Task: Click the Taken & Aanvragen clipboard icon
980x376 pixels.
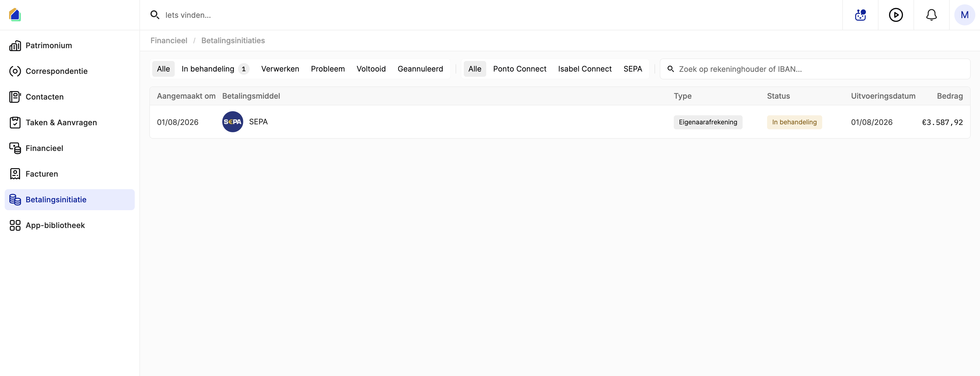Action: (x=15, y=123)
